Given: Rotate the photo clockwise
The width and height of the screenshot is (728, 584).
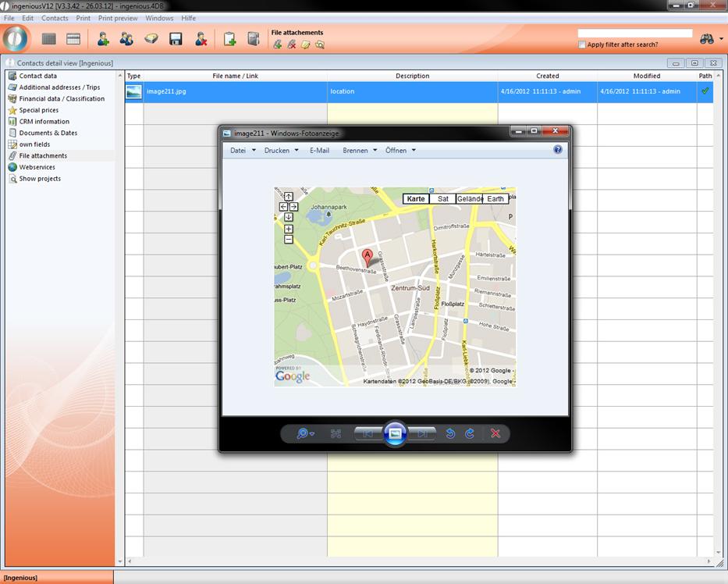Looking at the screenshot, I should coord(470,433).
